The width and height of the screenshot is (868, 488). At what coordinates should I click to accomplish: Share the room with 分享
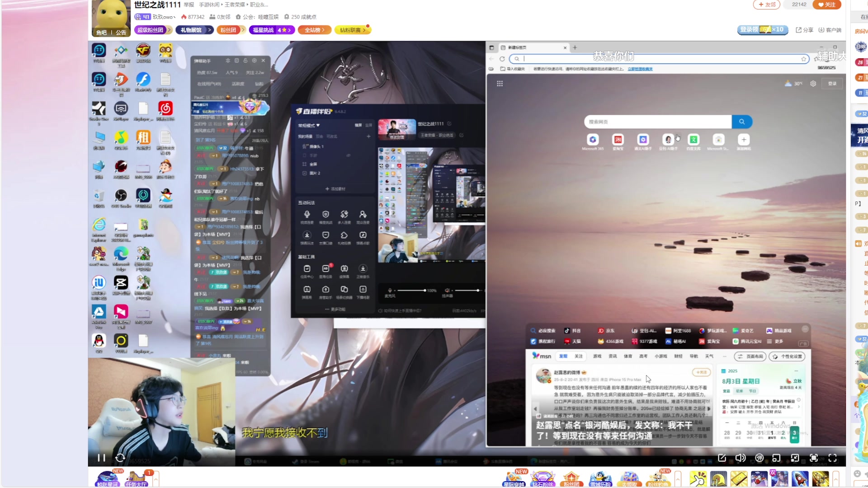coord(804,30)
